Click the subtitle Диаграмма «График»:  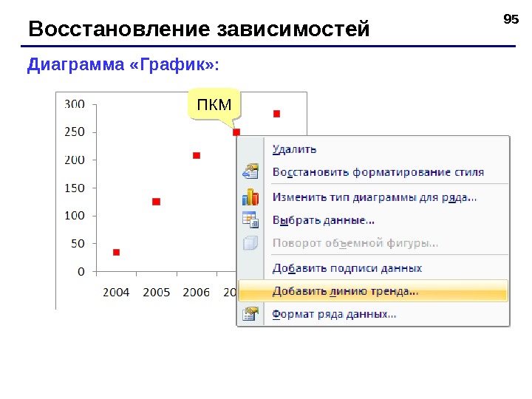[123, 65]
